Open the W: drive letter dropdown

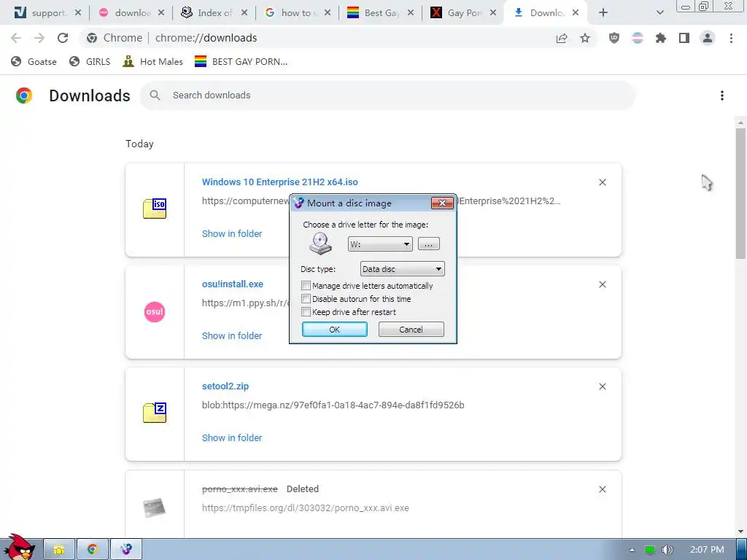point(380,244)
